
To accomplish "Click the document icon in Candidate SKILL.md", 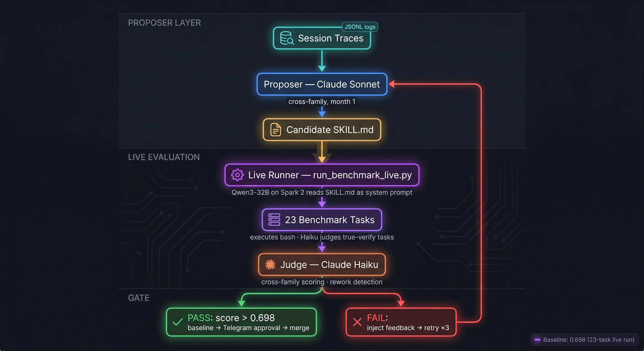I will 276,130.
